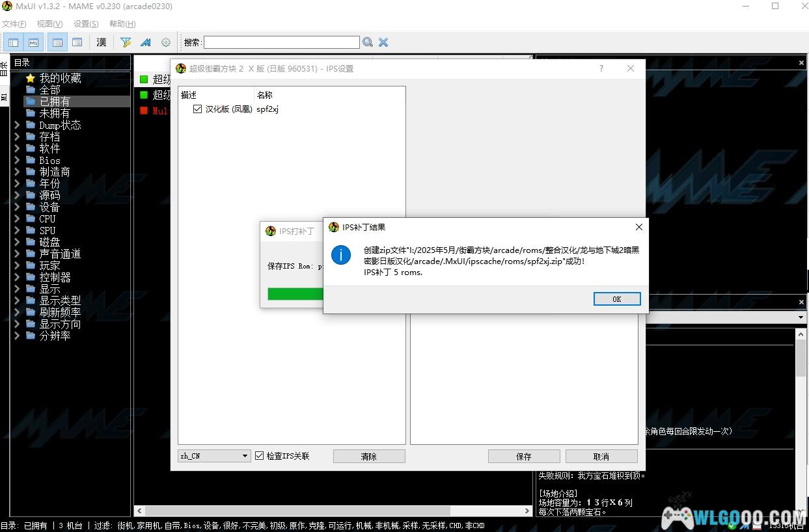Click the info panel vertical scrollbar
Viewport: 809px width, 532px height.
click(x=801, y=358)
